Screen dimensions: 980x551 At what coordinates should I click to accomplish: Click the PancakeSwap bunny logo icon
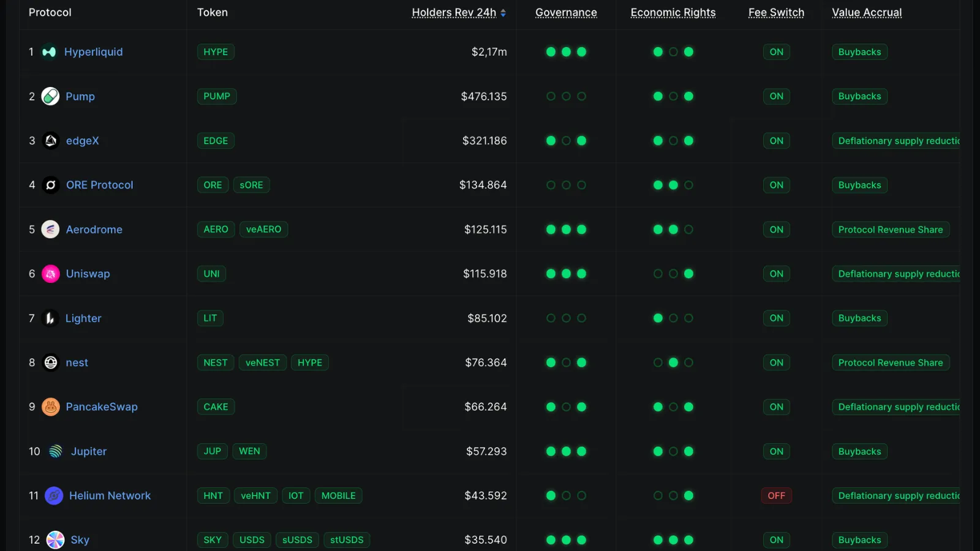pyautogui.click(x=50, y=407)
